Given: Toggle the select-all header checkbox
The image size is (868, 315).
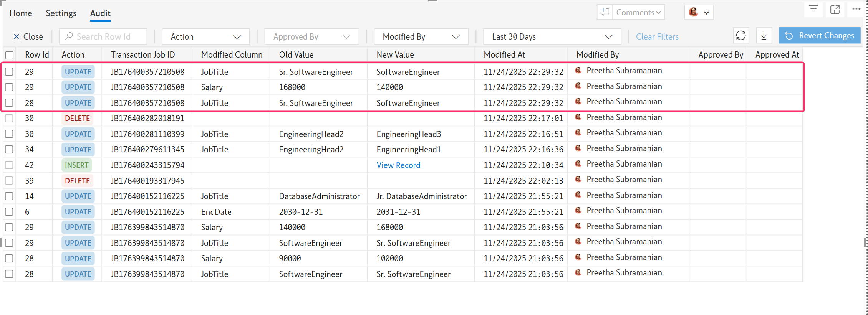Looking at the screenshot, I should click(x=10, y=55).
